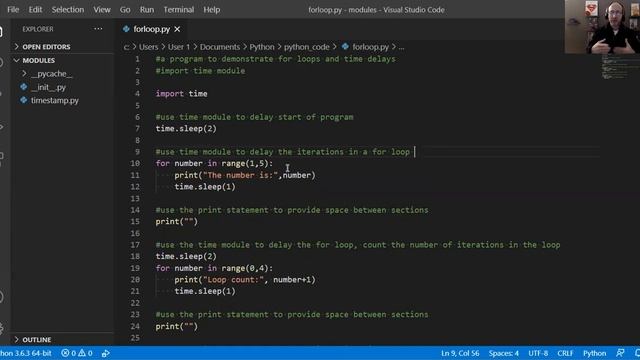Click the Python breadcrumb segment

pos(262,47)
